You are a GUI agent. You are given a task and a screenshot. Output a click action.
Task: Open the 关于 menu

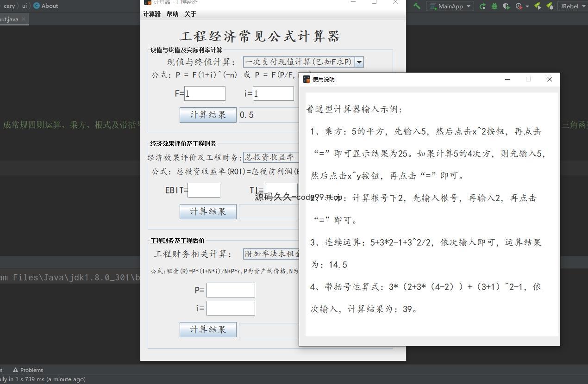[190, 14]
